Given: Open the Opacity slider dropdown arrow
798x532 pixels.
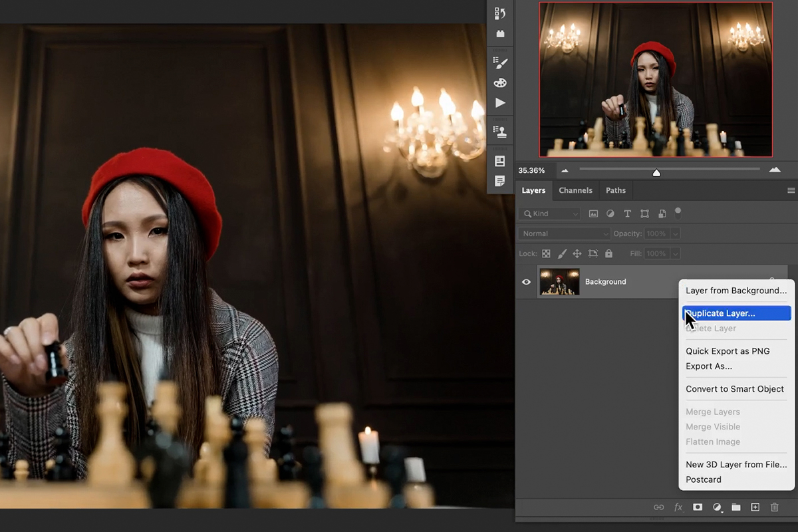Looking at the screenshot, I should click(x=676, y=234).
